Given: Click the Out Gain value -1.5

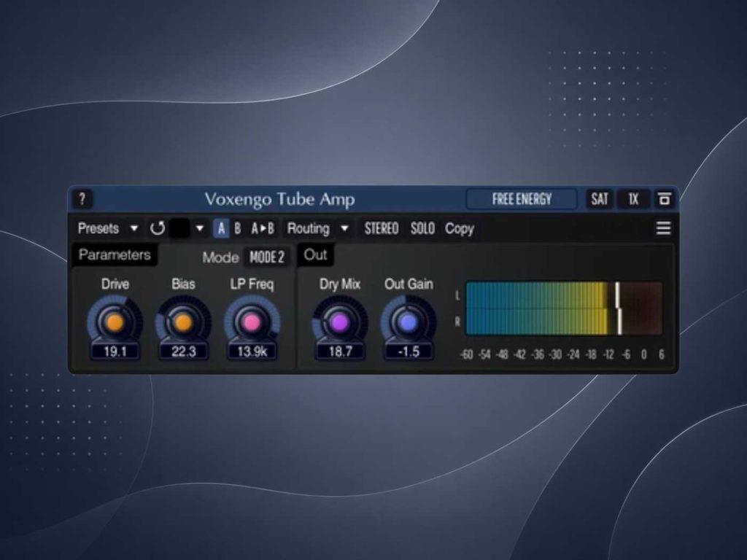Looking at the screenshot, I should tap(409, 352).
